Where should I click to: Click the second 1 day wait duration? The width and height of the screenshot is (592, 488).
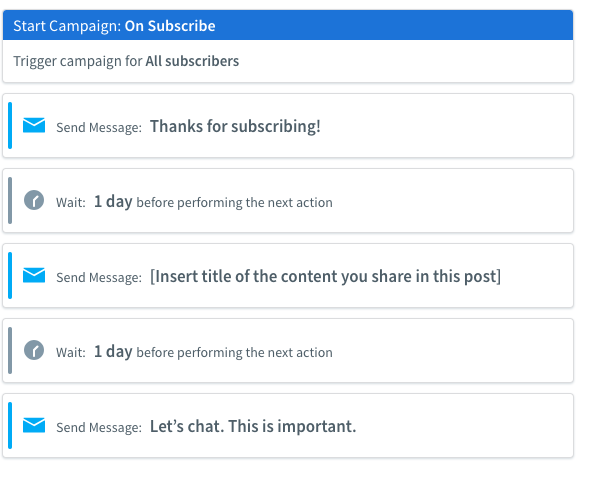[113, 351]
